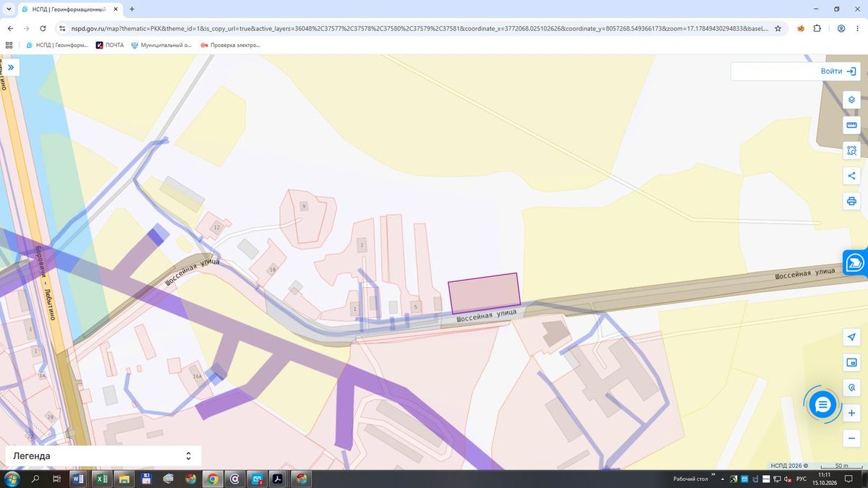
Task: Expand the left sidebar panel
Action: pos(11,67)
